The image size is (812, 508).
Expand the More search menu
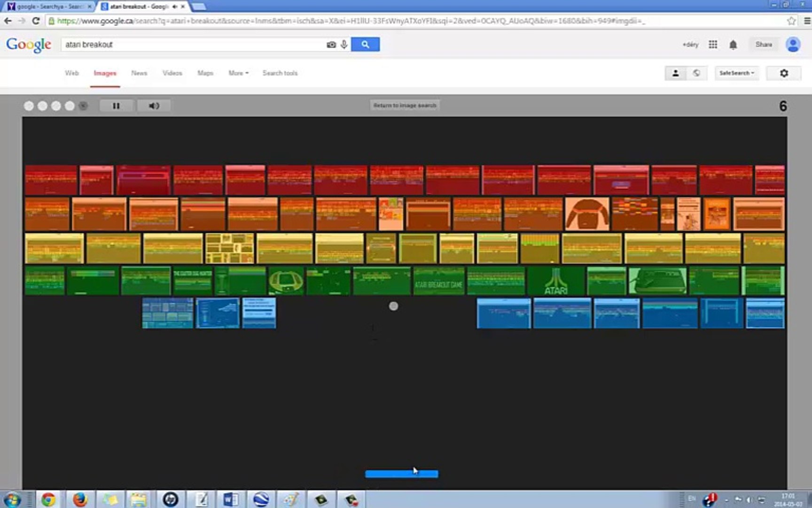point(238,73)
